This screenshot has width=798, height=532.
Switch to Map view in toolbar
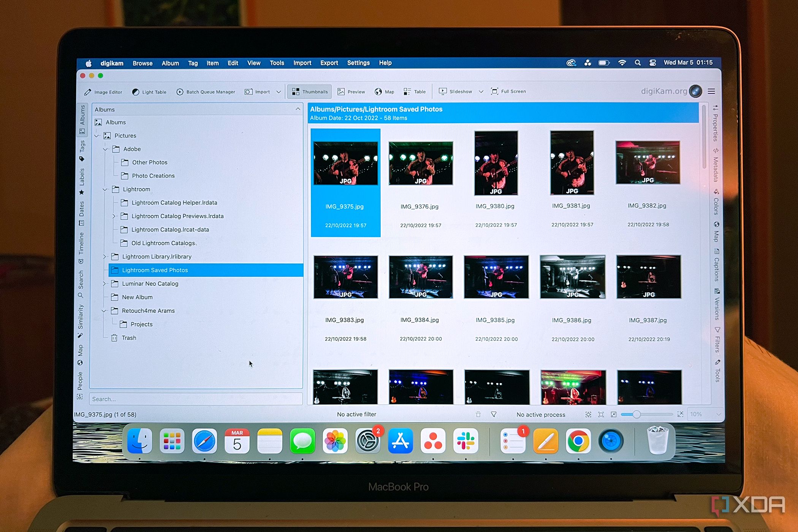click(384, 92)
